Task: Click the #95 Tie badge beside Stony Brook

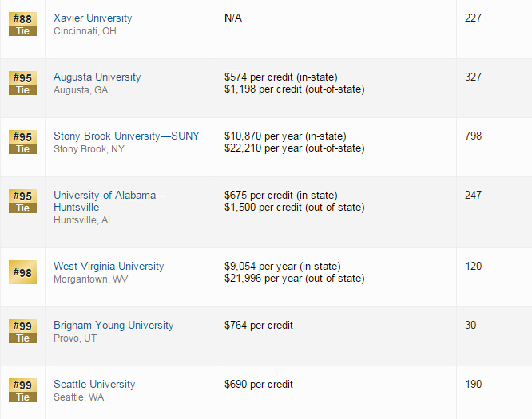Action: point(22,142)
